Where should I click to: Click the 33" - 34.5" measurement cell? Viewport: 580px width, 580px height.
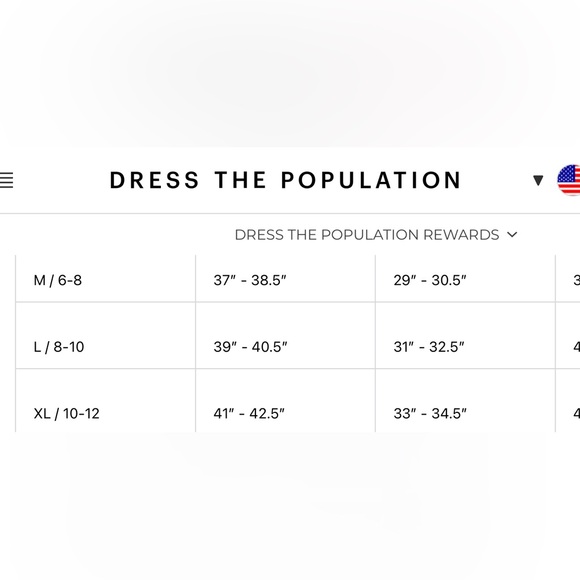click(x=465, y=401)
